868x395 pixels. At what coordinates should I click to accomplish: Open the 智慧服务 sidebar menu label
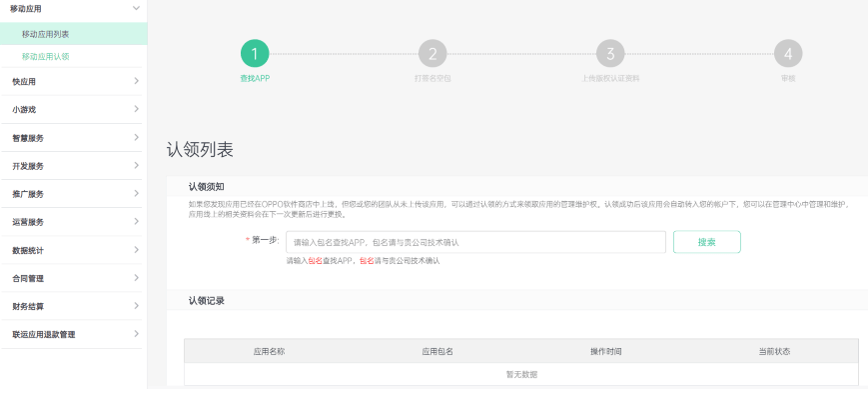[28, 138]
